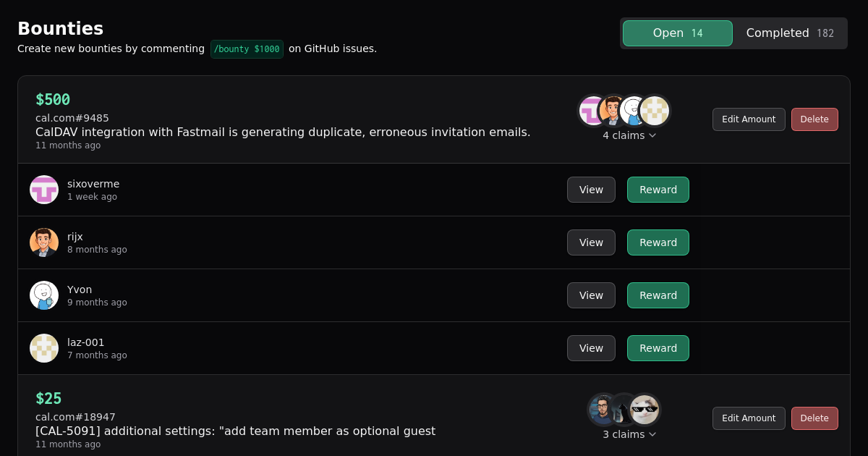Image resolution: width=868 pixels, height=456 pixels.
Task: Edit amount of the $500 bounty
Action: (748, 119)
